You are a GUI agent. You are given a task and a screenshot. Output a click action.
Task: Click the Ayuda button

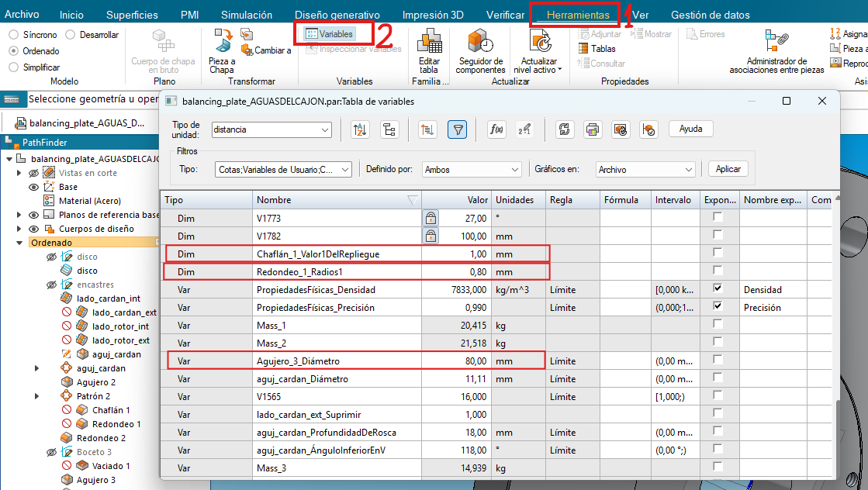690,129
